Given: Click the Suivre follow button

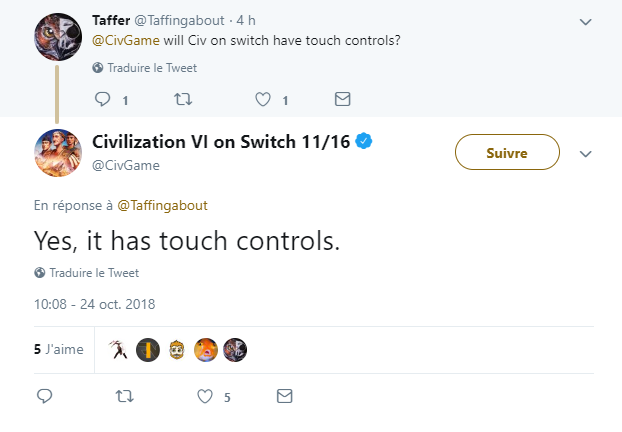Looking at the screenshot, I should (x=507, y=153).
